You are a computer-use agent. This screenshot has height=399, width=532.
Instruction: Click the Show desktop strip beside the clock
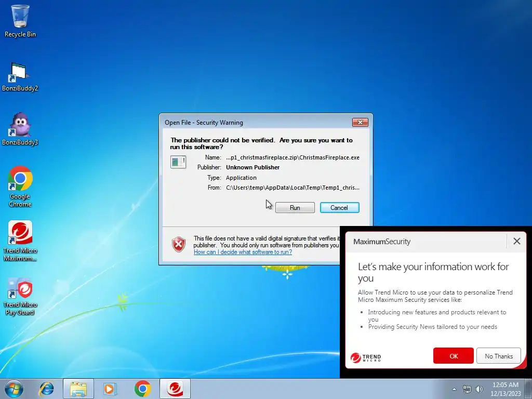point(528,389)
